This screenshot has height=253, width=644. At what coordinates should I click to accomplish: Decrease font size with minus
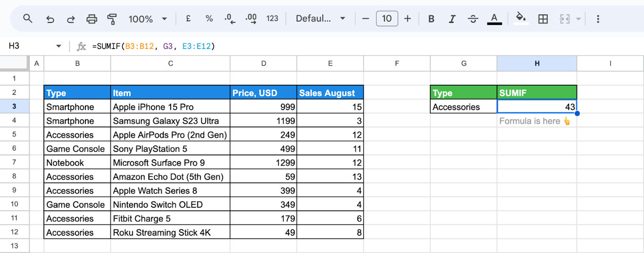tap(365, 19)
